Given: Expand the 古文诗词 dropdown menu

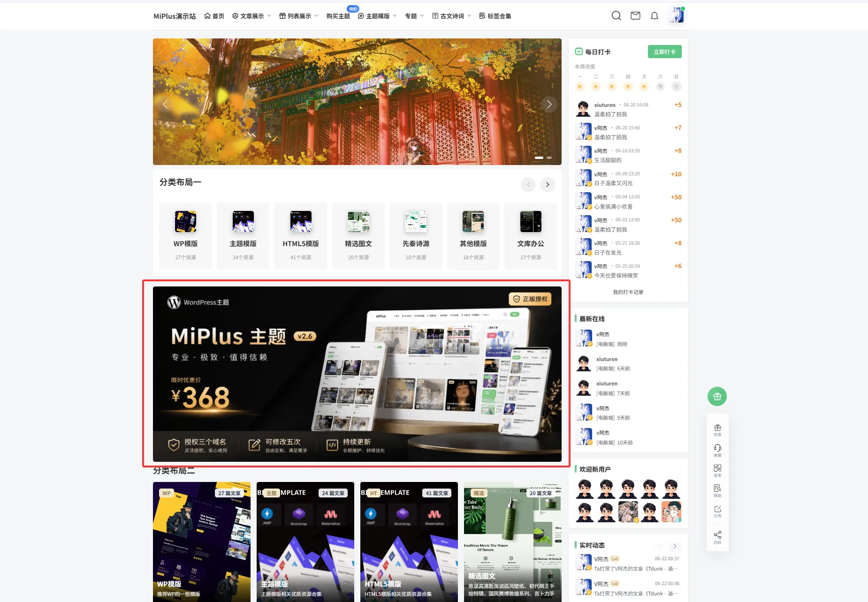Looking at the screenshot, I should coord(451,16).
